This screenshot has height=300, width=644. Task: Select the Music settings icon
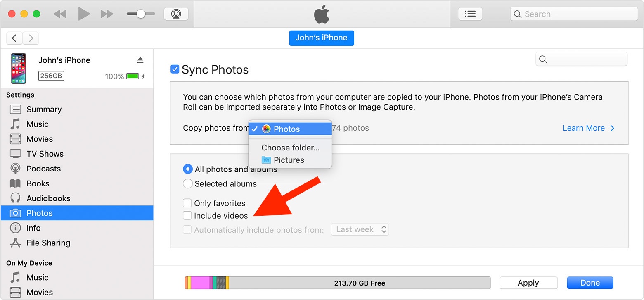click(14, 124)
